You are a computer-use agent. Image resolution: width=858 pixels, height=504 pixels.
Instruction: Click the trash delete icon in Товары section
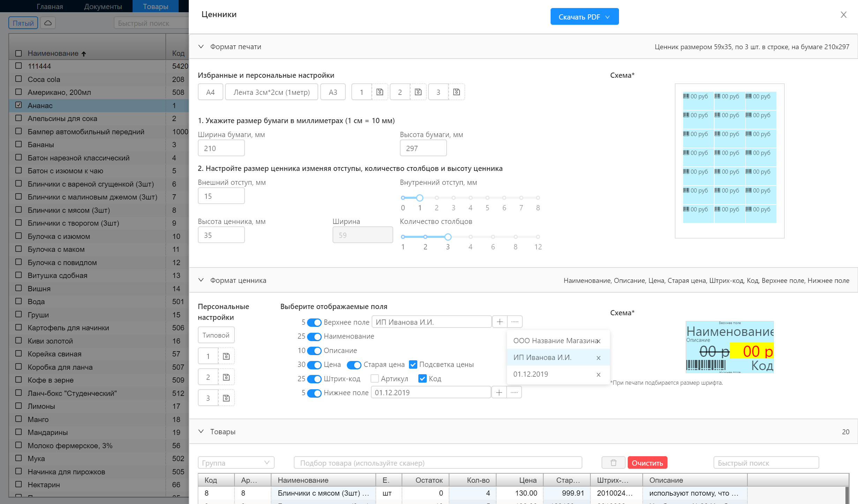point(613,463)
